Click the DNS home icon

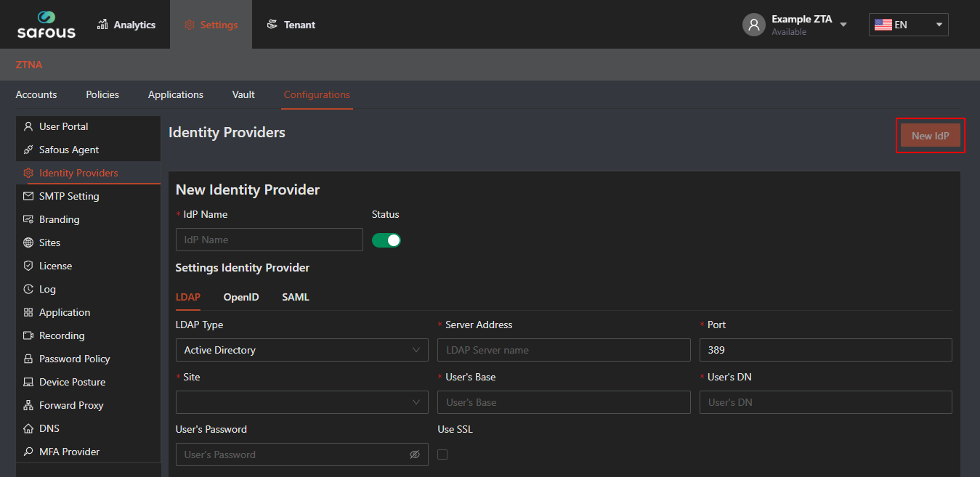pyautogui.click(x=28, y=428)
